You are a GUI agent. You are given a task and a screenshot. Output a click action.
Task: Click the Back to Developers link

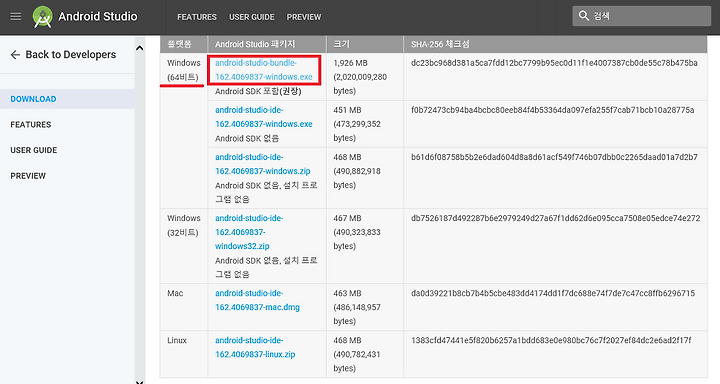pos(71,55)
